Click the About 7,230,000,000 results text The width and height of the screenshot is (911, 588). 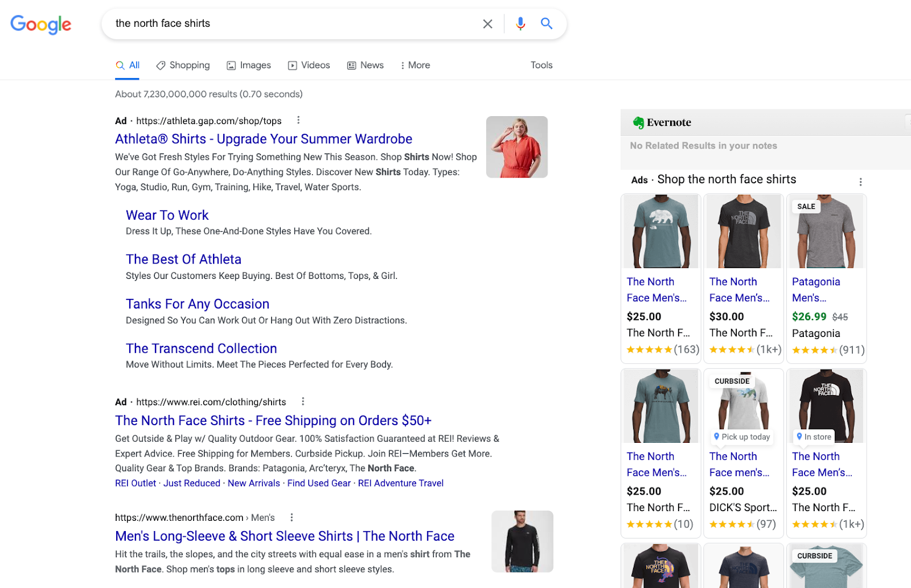[x=209, y=94]
